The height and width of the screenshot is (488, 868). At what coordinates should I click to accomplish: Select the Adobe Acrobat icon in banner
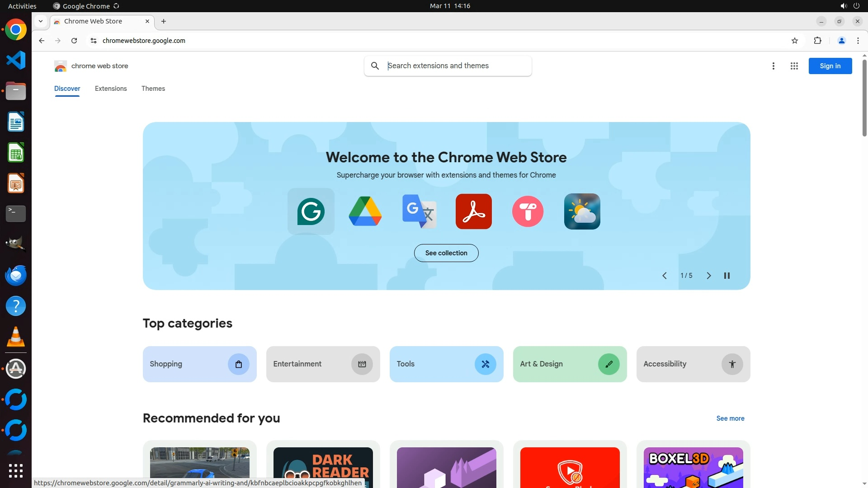[x=473, y=211]
